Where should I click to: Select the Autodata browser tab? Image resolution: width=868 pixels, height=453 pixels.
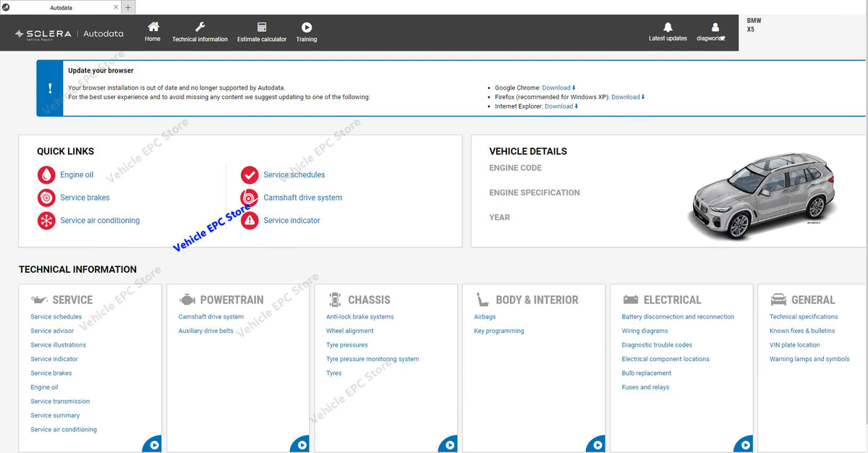pos(61,7)
